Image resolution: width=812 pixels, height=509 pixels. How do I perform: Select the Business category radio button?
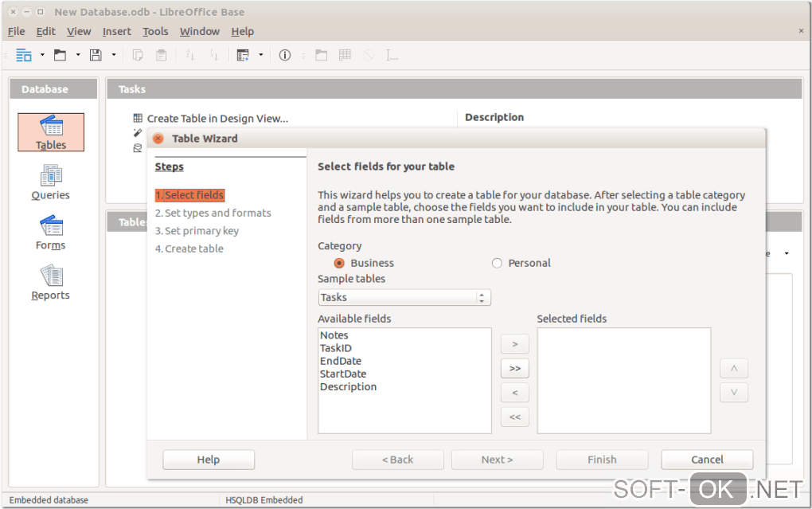(339, 264)
